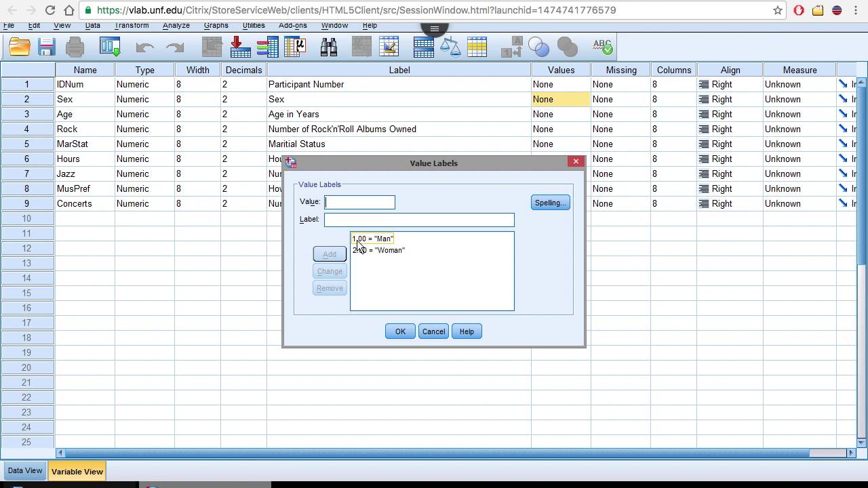Select the MusPref variable name cell
This screenshot has height=488, width=868.
tap(85, 188)
